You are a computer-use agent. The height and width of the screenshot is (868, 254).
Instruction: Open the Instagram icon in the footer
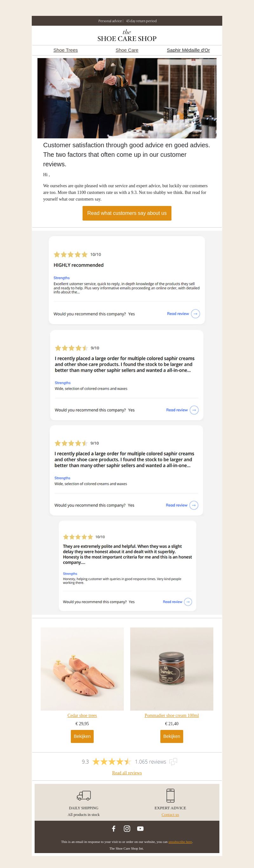[127, 828]
